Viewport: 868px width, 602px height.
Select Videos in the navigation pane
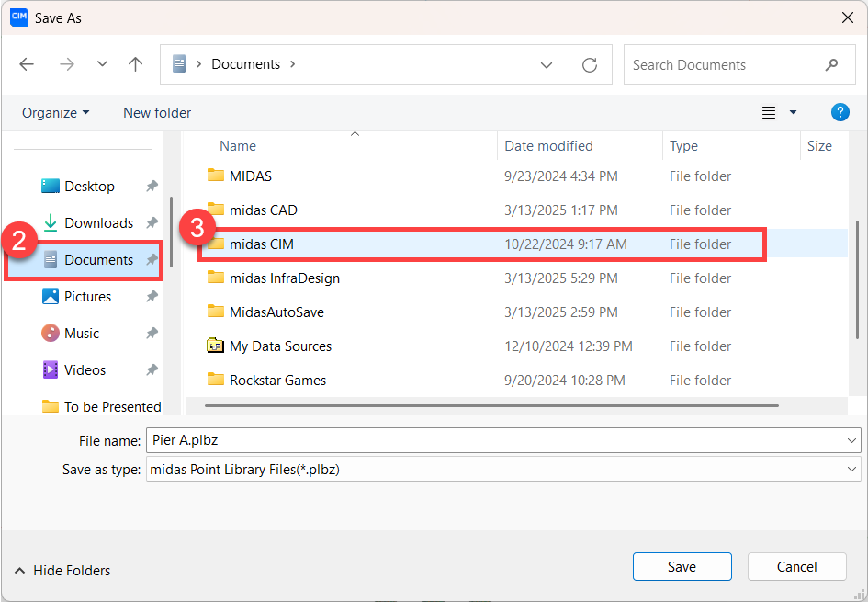(x=85, y=370)
